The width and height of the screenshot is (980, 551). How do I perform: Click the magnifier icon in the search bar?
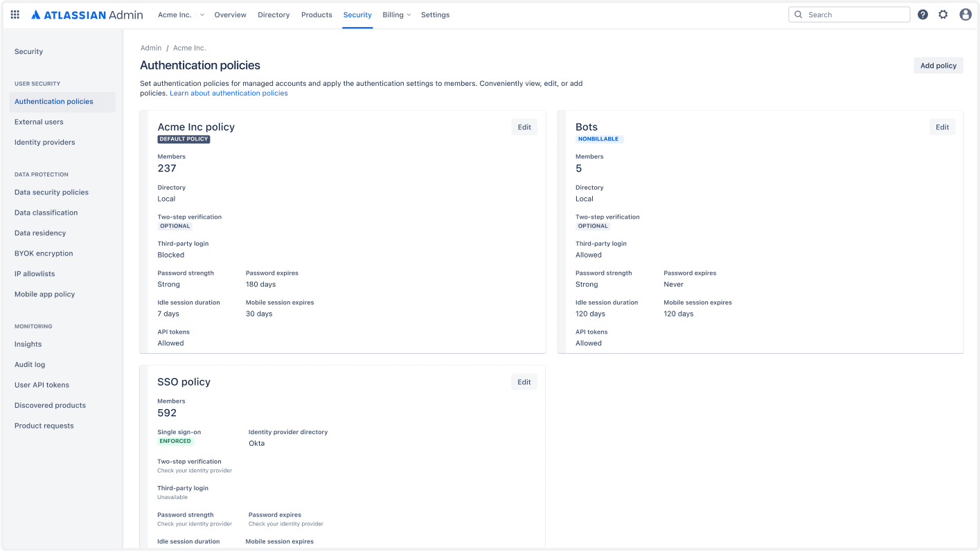[798, 14]
